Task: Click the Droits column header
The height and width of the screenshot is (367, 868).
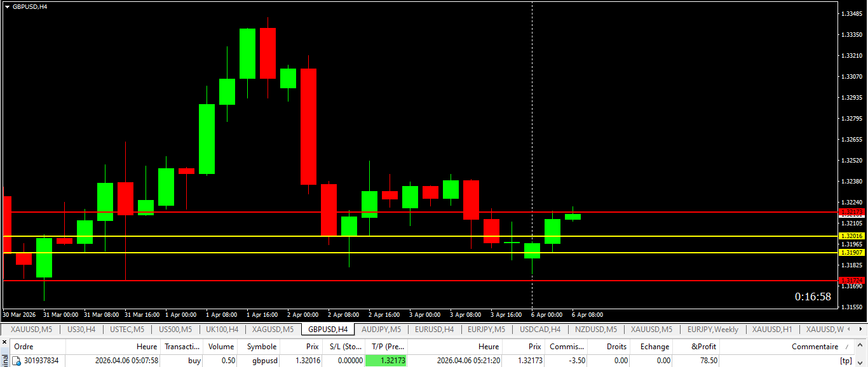Action: (609, 347)
